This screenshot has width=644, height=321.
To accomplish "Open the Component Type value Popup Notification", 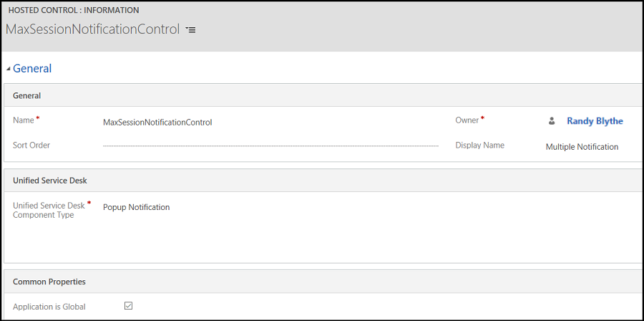I will coord(137,207).
